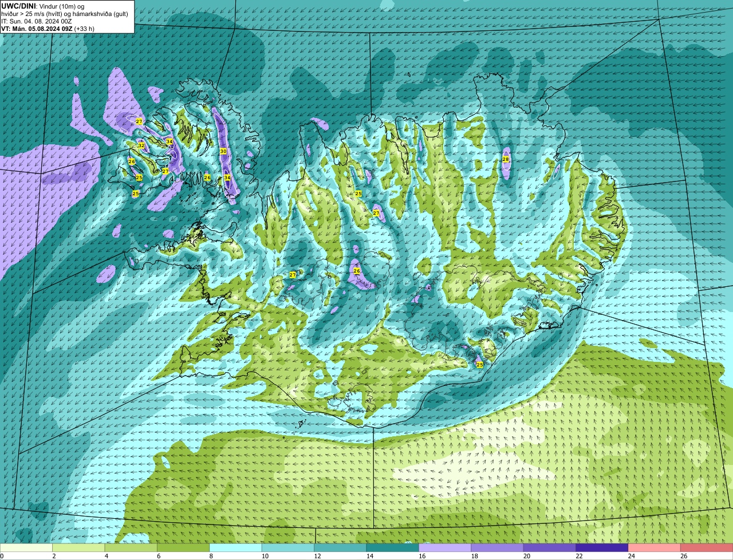Click the 'IT: Sun. 04. 08. 2024 00Z' line
Screen dimensions: 733x560
point(37,21)
